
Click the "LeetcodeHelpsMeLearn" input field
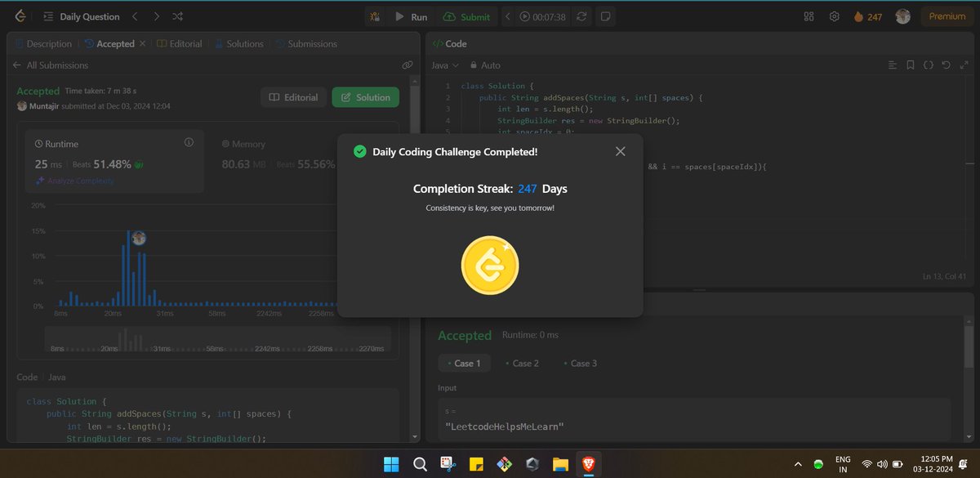point(695,419)
